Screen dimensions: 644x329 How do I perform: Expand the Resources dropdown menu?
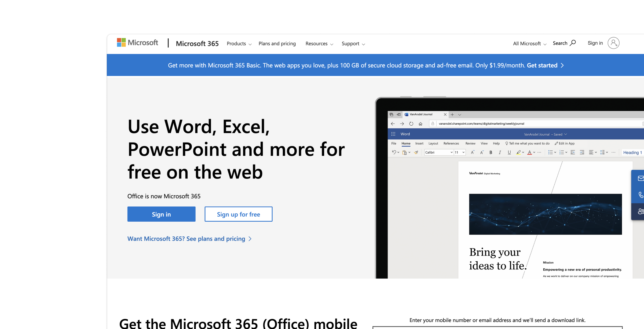coord(319,43)
